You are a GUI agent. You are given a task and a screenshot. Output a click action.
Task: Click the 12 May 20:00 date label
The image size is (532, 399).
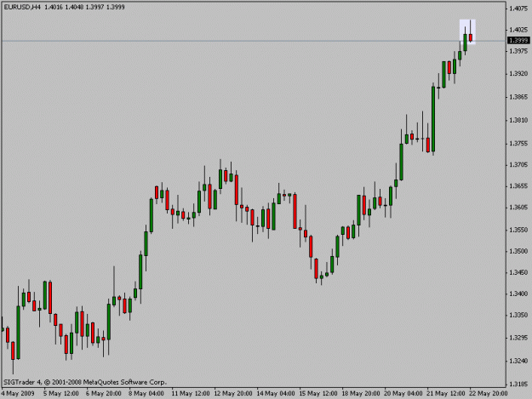233,393
